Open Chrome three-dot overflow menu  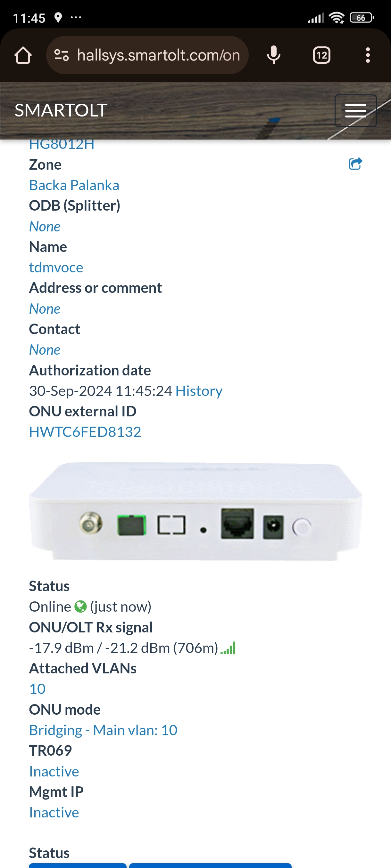point(368,55)
